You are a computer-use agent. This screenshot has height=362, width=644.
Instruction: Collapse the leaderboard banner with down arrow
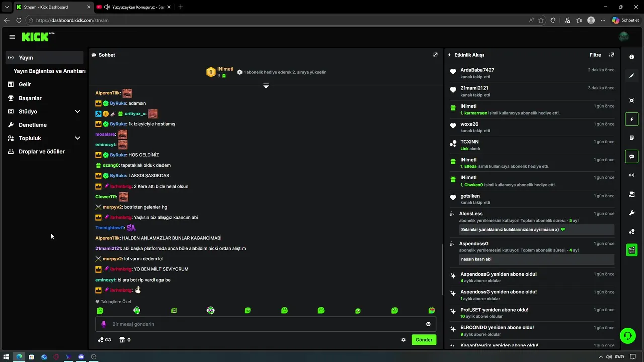(x=266, y=86)
